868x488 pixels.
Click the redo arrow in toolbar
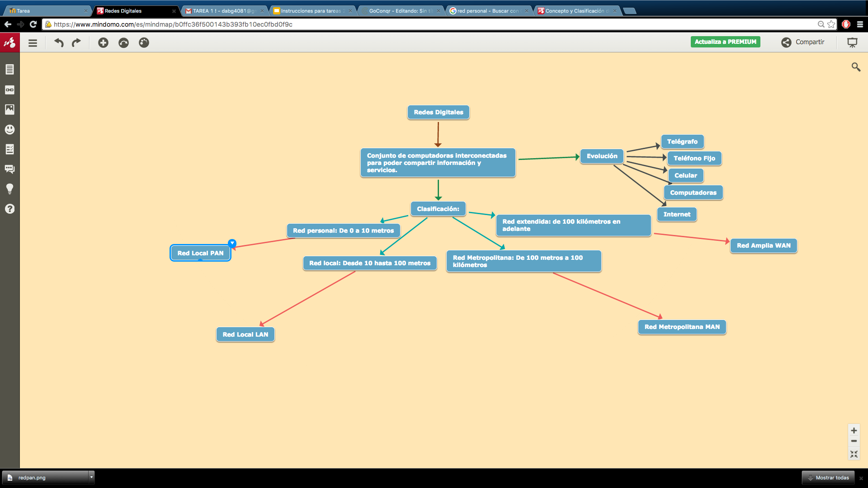[76, 42]
